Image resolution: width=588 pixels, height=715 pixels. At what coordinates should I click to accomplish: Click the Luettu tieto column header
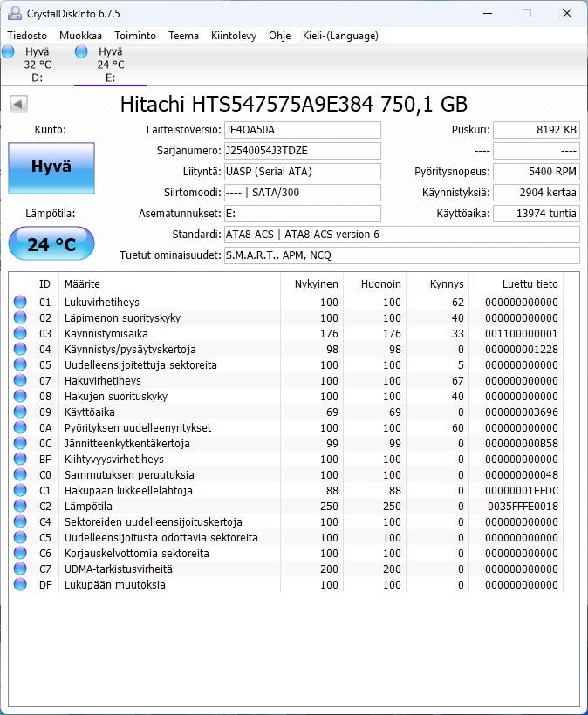coord(516,283)
